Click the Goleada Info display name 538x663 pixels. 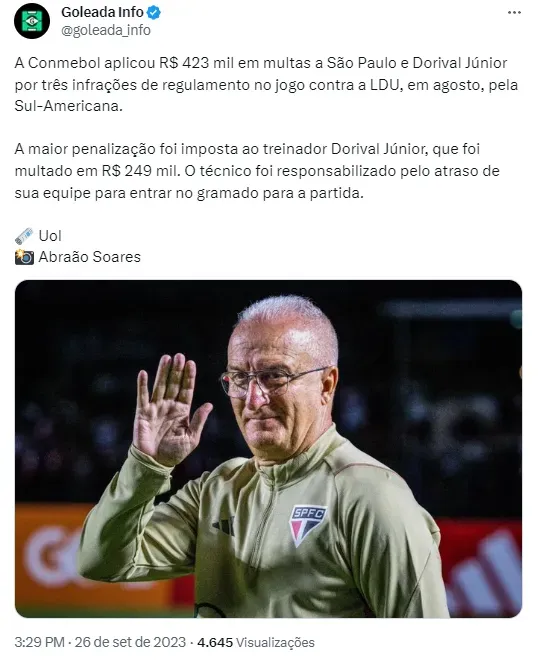(102, 12)
